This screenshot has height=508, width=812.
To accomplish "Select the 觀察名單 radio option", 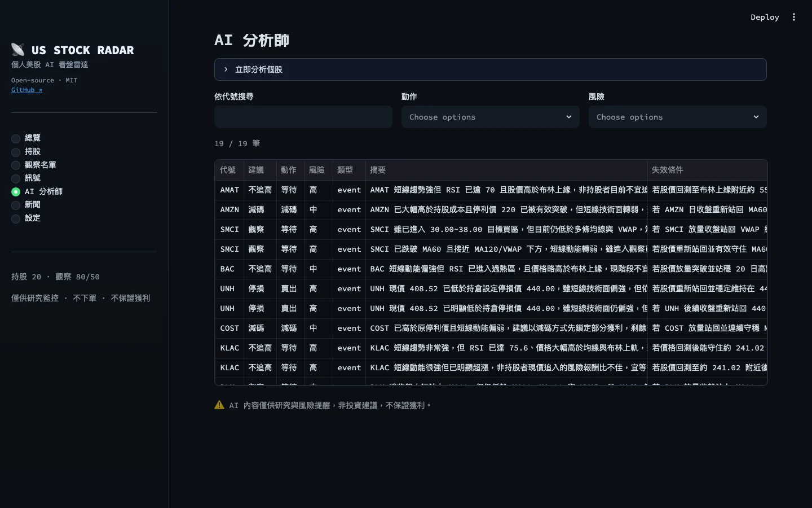I will pos(34,165).
